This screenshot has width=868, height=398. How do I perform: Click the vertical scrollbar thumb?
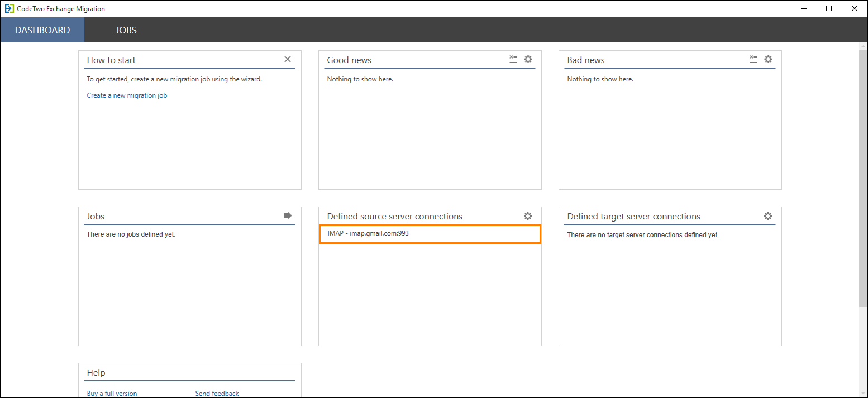pyautogui.click(x=863, y=179)
